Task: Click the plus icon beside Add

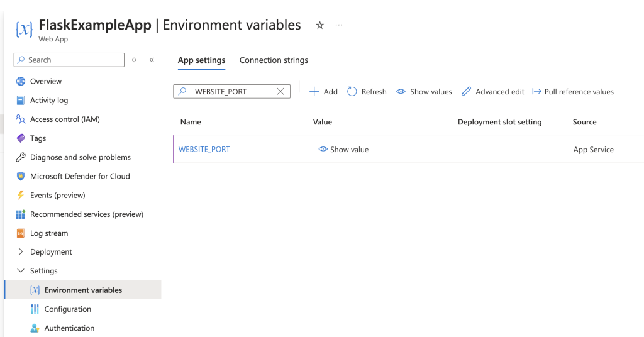Action: (x=314, y=92)
